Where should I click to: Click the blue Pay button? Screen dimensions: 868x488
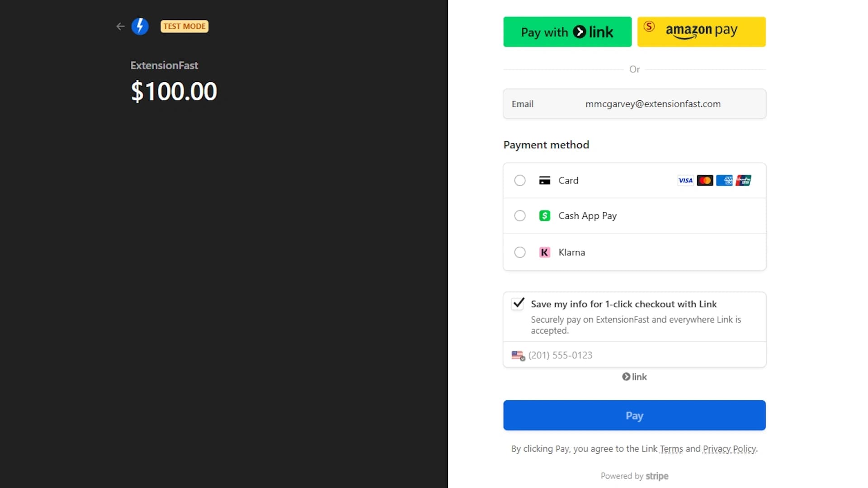click(634, 415)
